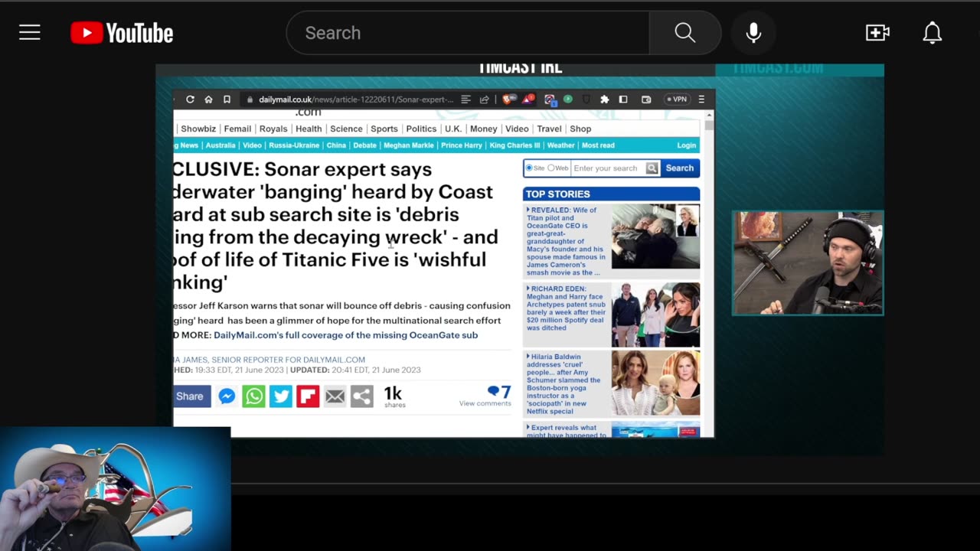Go to the Sports section
Viewport: 980px width, 551px height.
pos(384,129)
